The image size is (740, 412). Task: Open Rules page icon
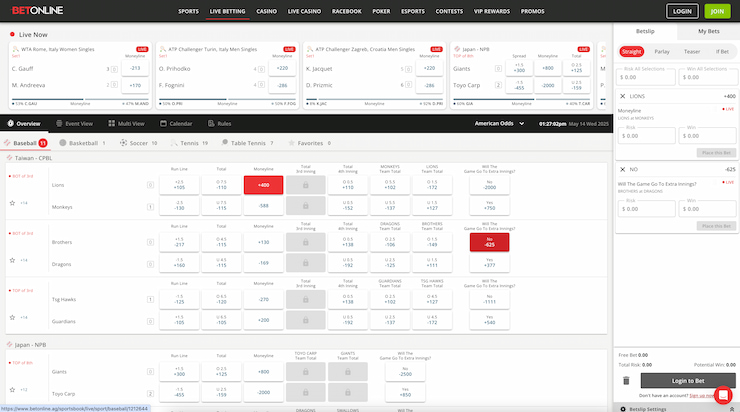tap(211, 124)
